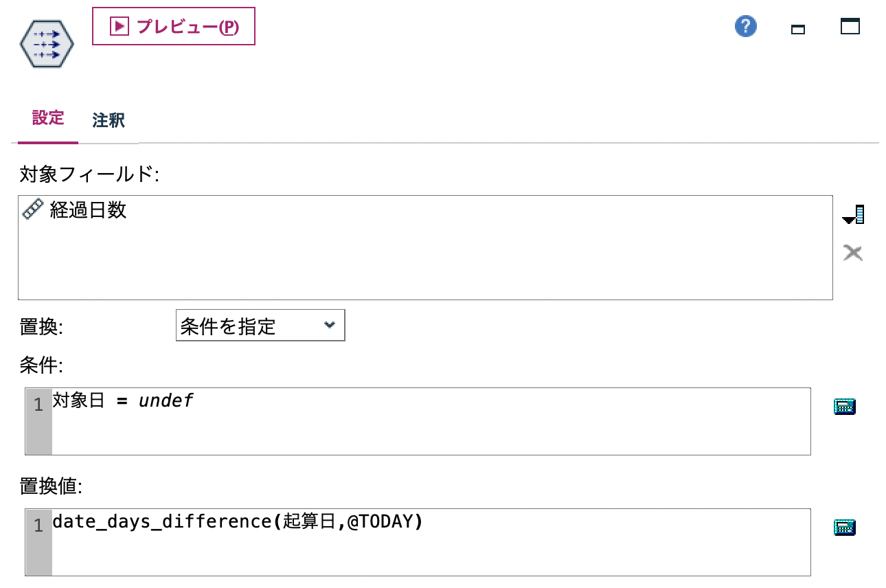Select the 設定 tab
The height and width of the screenshot is (588, 886).
point(47,119)
